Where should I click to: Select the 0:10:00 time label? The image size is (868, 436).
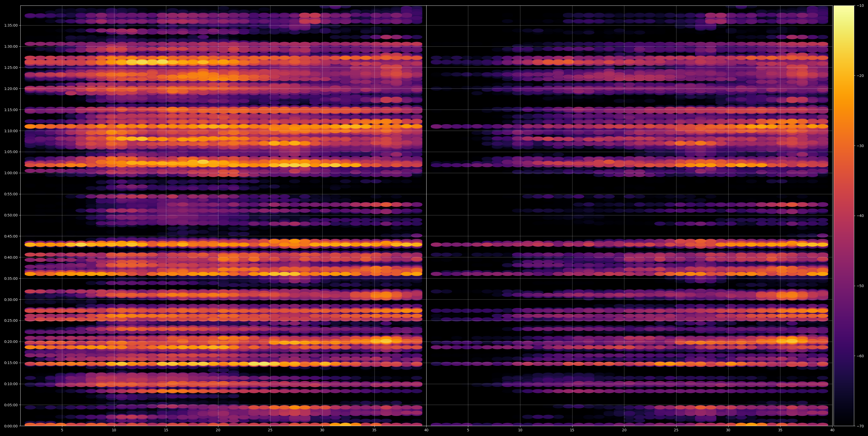point(11,384)
